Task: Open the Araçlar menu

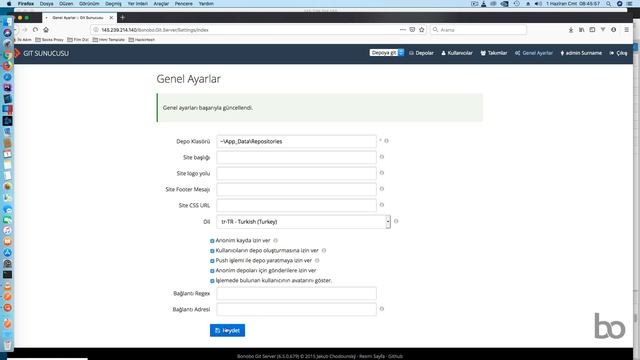Action: click(x=161, y=4)
